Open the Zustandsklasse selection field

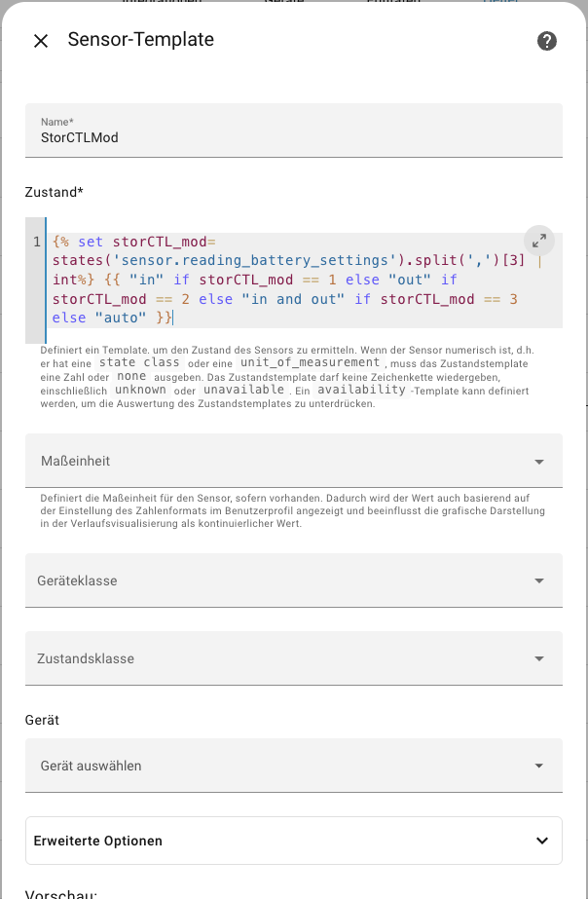coord(294,658)
